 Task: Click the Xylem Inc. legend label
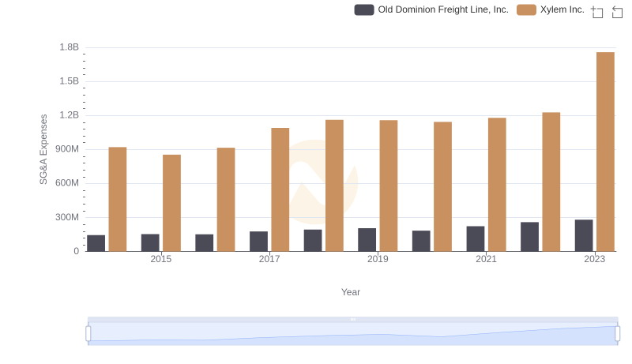[562, 9]
